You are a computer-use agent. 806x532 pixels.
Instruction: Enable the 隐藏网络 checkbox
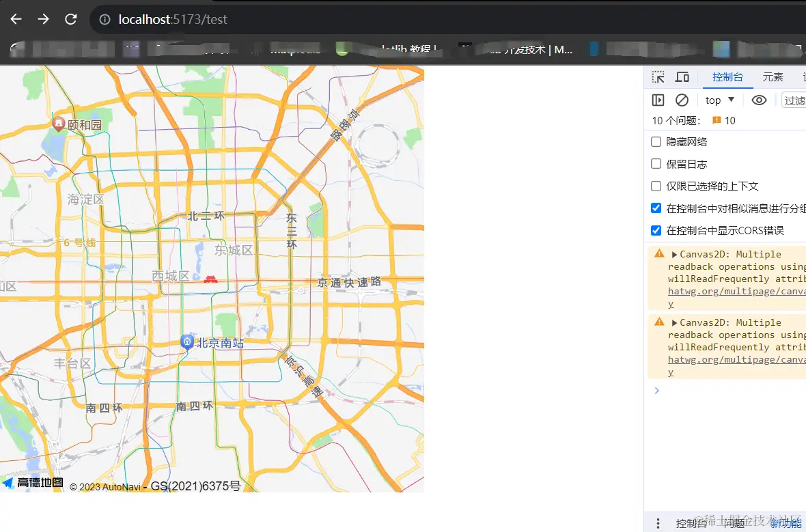coord(656,141)
